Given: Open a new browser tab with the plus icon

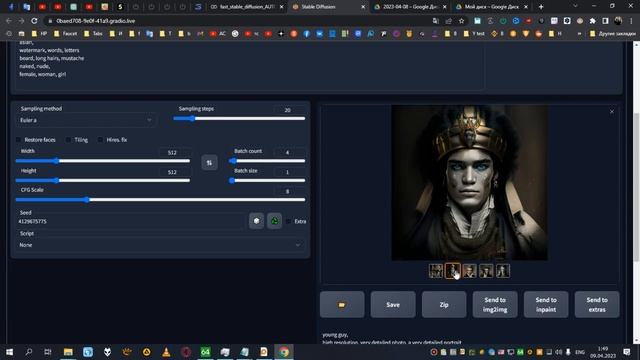Looking at the screenshot, I should click(541, 7).
